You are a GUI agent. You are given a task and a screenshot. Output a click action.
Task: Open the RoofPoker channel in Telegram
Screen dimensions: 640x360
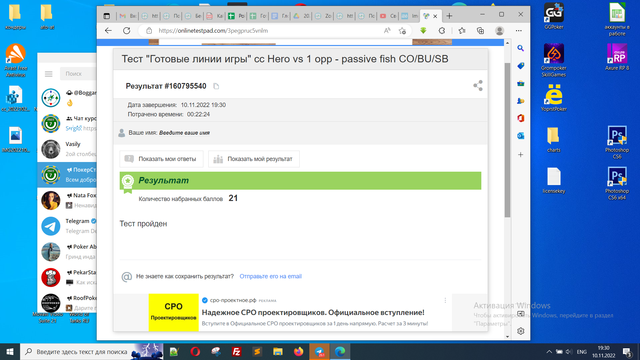click(67, 303)
